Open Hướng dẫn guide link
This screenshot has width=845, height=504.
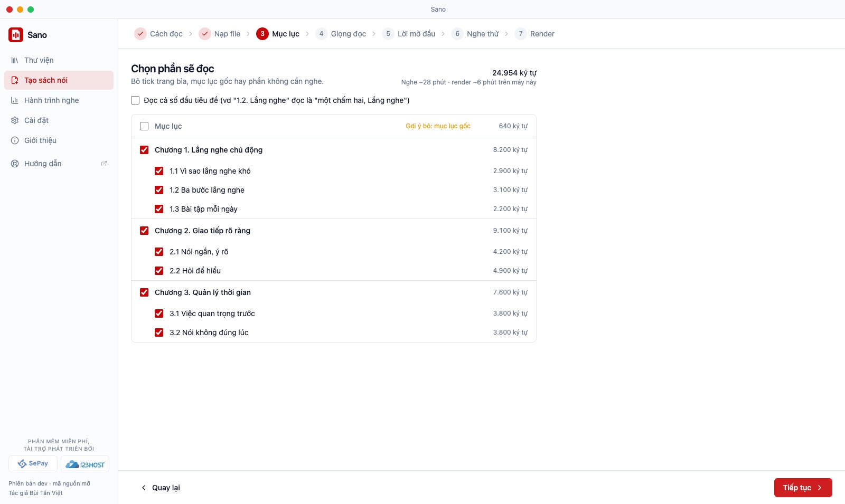(59, 164)
